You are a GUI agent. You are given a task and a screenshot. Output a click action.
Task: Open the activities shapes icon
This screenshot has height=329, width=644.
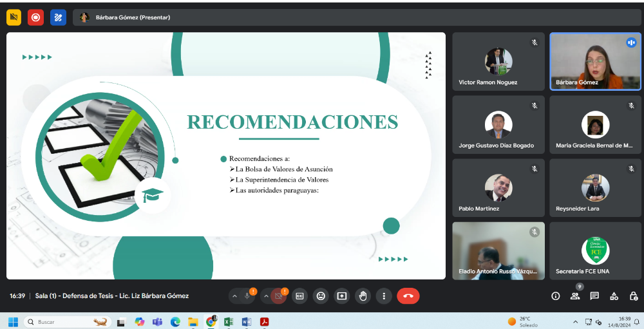614,296
